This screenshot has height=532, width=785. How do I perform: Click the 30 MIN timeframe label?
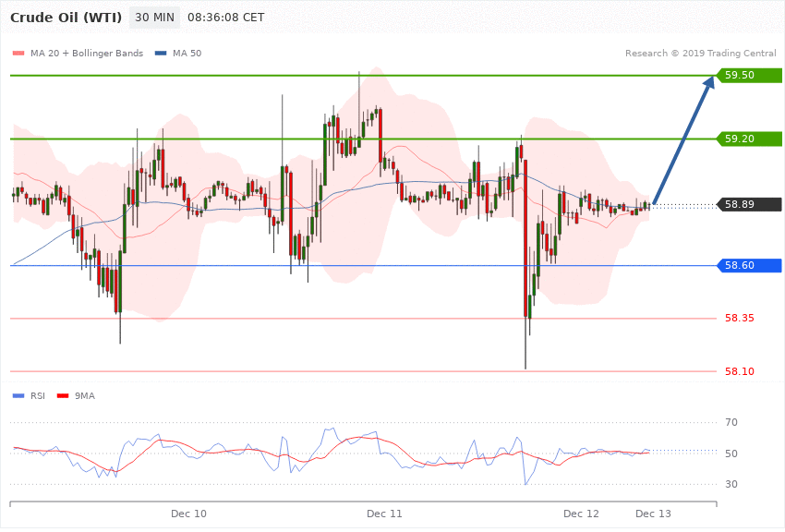coord(155,18)
